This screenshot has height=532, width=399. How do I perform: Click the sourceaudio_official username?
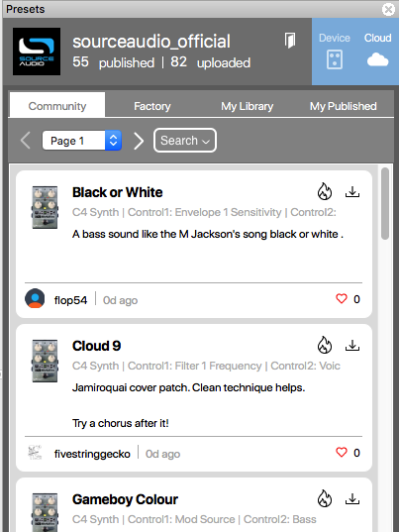click(x=151, y=42)
